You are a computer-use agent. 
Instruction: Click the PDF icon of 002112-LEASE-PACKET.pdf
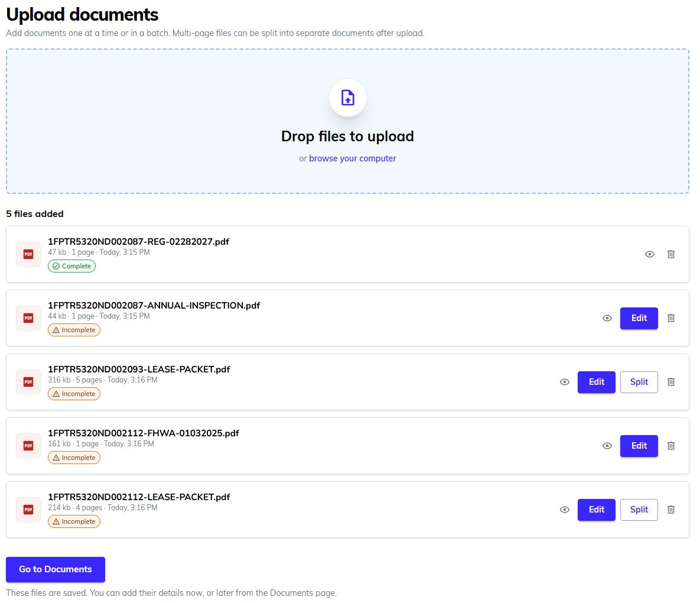pyautogui.click(x=28, y=510)
